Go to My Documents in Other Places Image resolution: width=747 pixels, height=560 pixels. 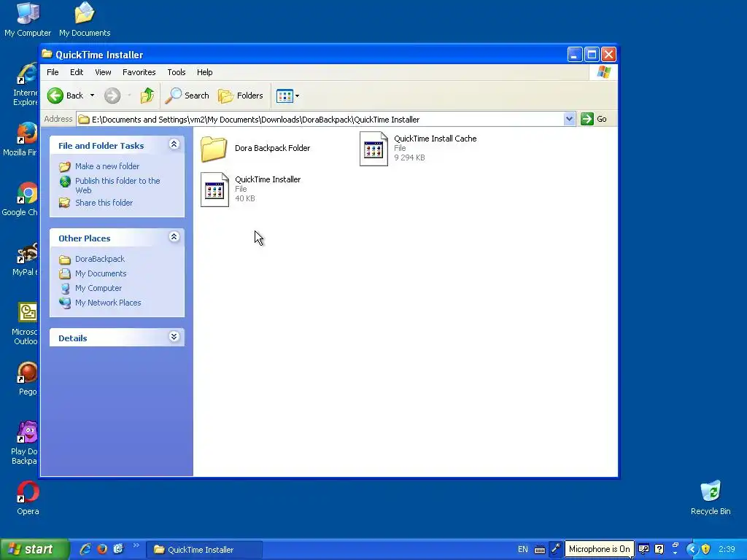[101, 274]
